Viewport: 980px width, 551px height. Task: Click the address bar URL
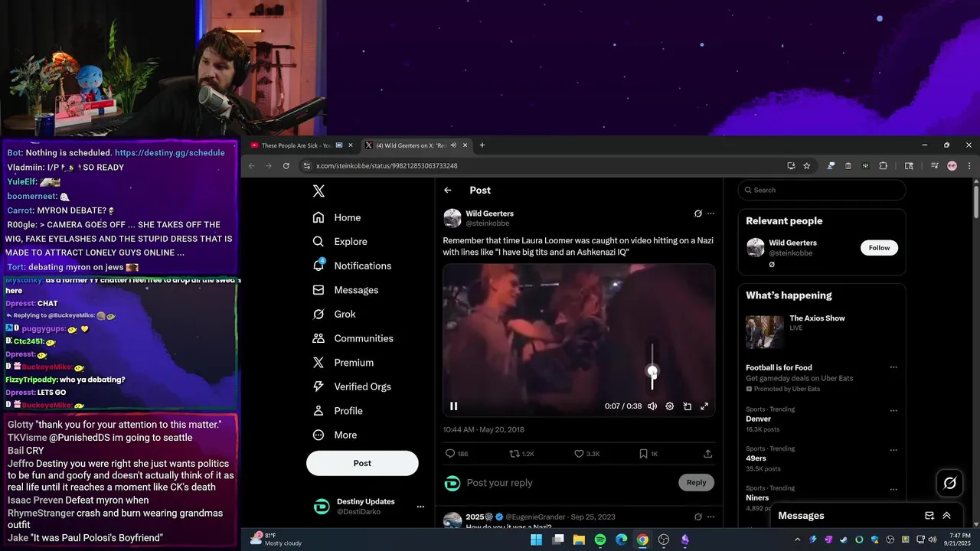[x=387, y=166]
